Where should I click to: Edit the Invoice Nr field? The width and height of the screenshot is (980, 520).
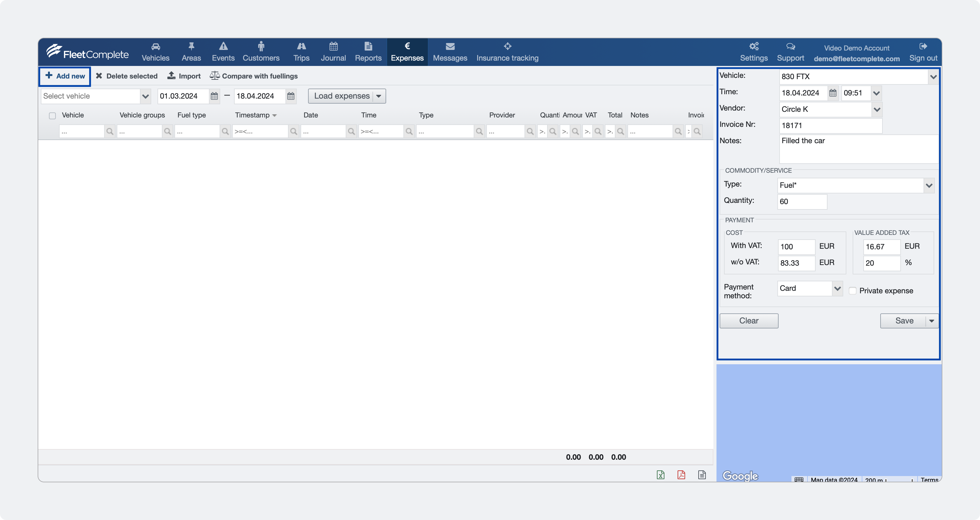(830, 126)
